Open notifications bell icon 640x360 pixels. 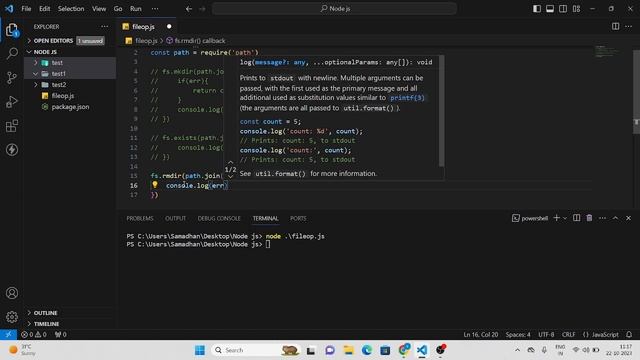[629, 334]
